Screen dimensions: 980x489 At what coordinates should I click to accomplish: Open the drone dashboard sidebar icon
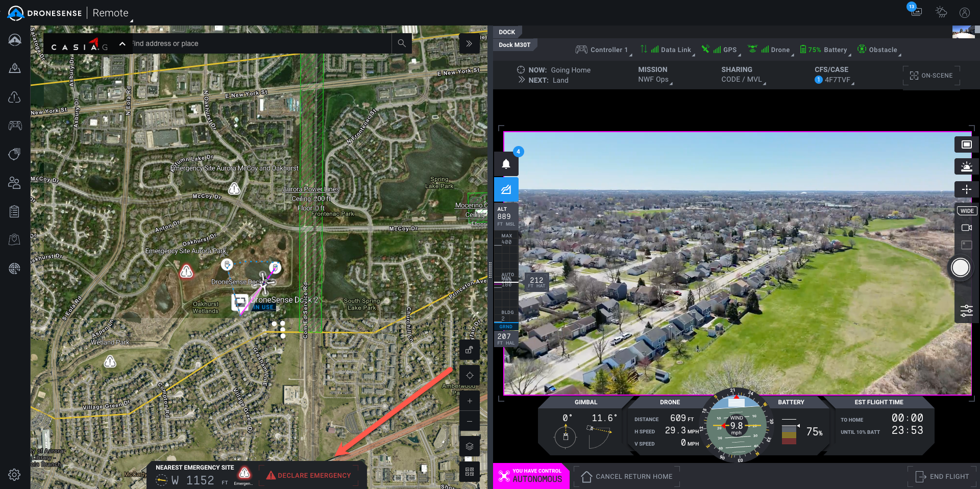[15, 40]
